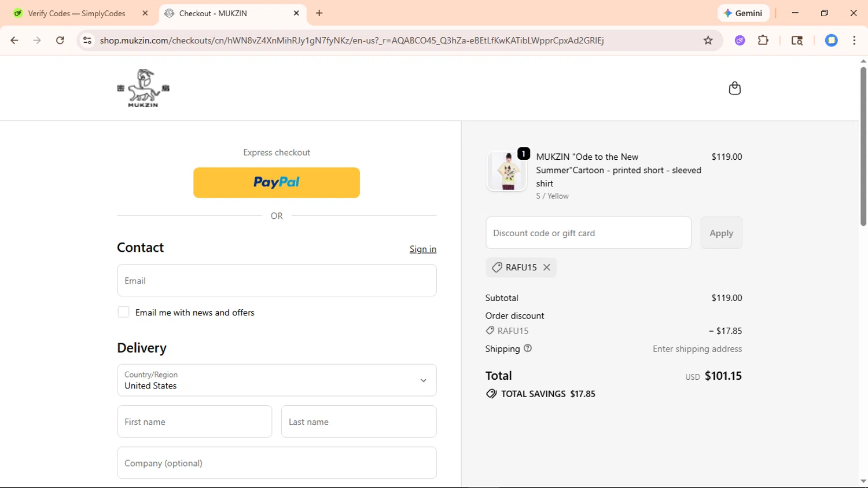Open the side panel search icon
Screen dimensions: 868x488
[797, 41]
